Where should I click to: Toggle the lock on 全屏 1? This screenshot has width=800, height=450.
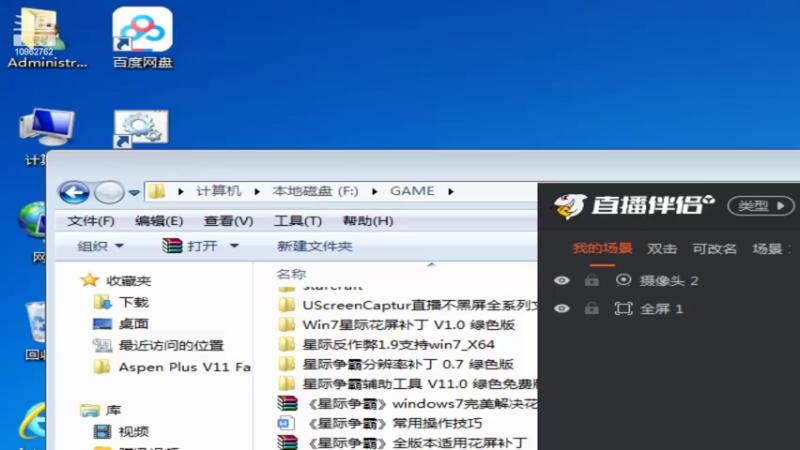(x=592, y=308)
